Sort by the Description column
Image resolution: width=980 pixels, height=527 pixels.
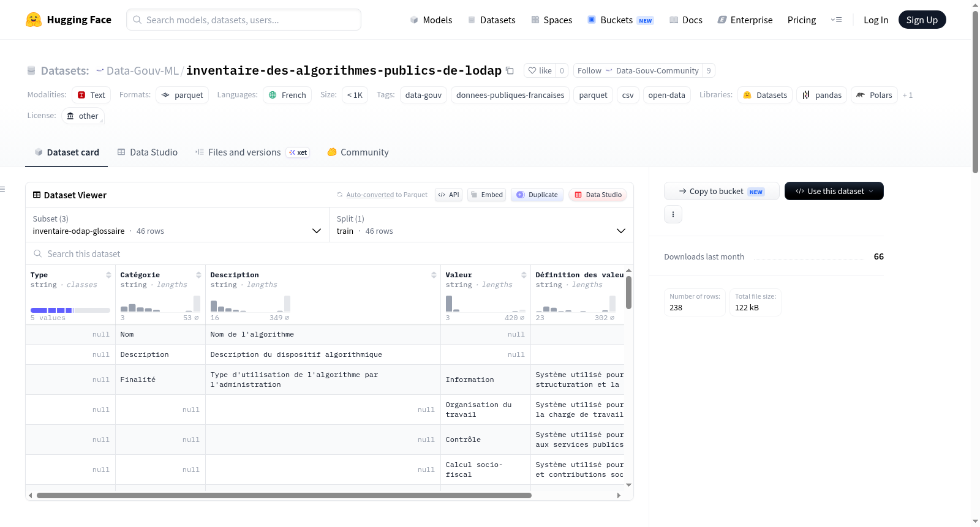tap(434, 275)
